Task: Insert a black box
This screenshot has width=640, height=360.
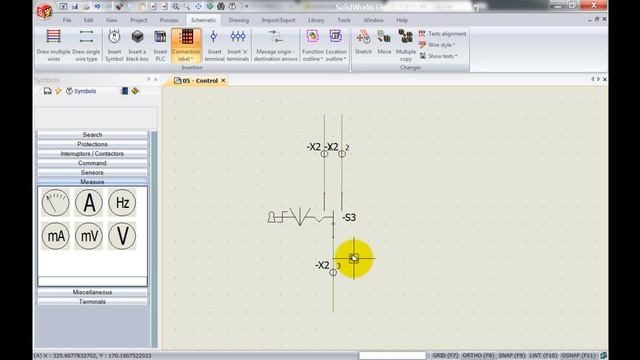Action: (x=137, y=45)
